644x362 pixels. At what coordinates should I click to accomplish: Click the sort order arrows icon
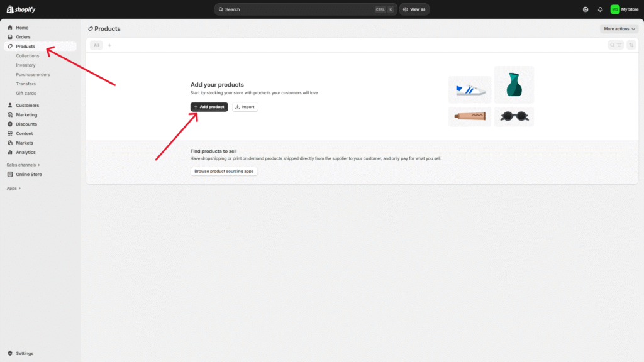pos(631,45)
